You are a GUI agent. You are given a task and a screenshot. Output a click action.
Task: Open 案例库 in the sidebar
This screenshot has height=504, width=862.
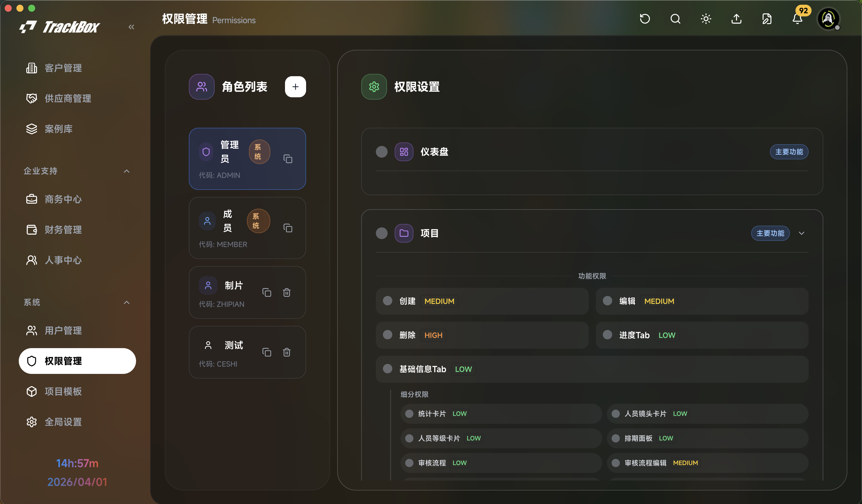coord(77,129)
